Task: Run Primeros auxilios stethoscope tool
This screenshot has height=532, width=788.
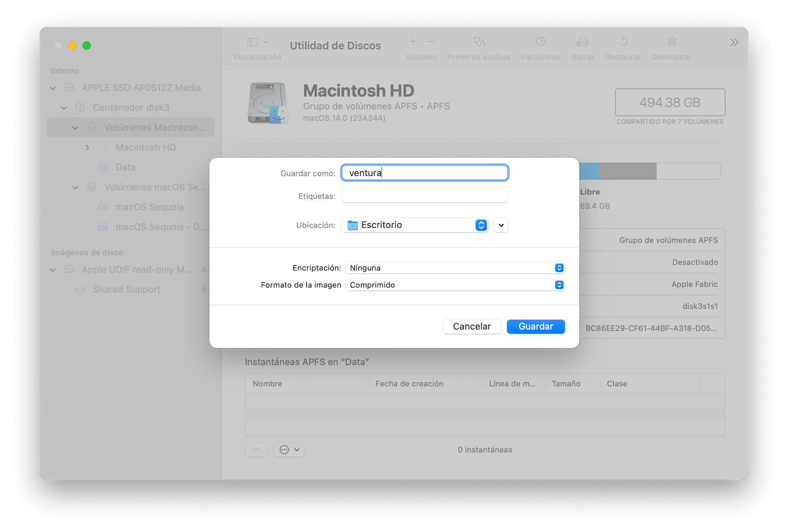Action: click(479, 42)
